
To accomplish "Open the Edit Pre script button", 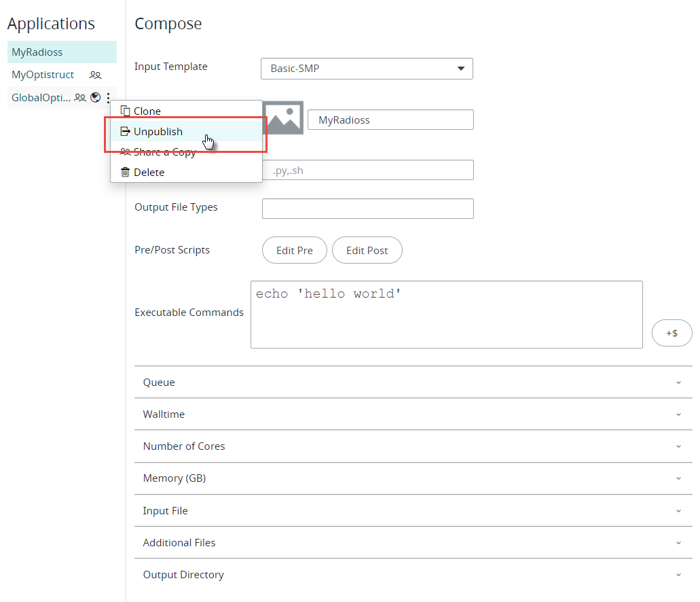I will tap(295, 250).
